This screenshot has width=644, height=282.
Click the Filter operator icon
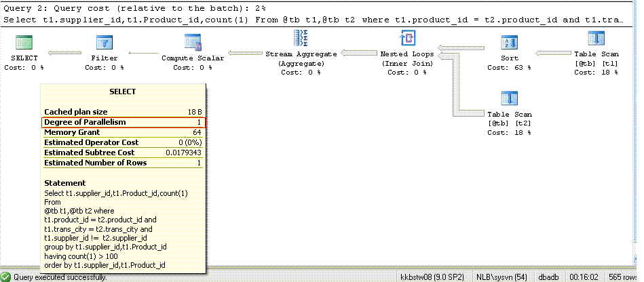pos(105,43)
